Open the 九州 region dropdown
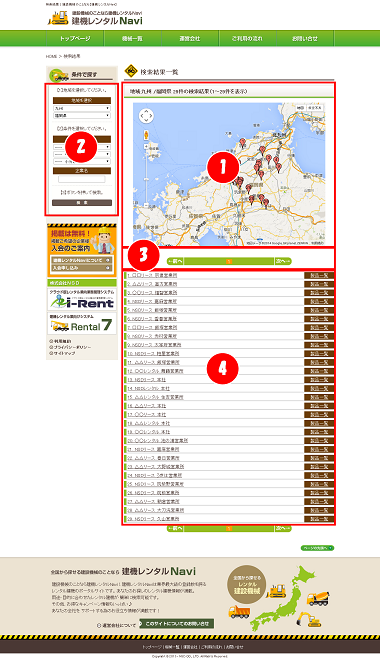This screenshot has width=380, height=660. tap(82, 108)
